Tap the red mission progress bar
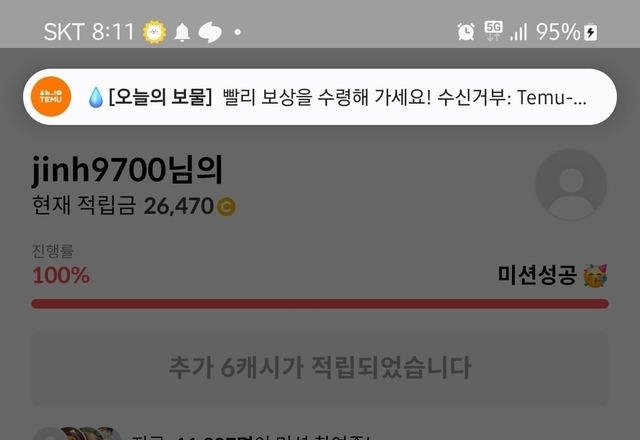 320,304
